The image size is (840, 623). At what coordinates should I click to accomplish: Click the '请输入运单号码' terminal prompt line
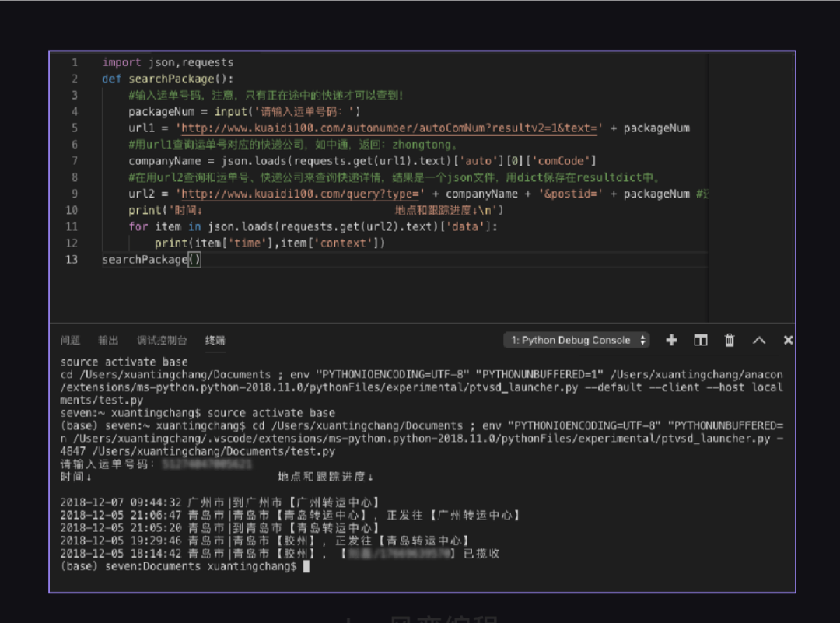[x=156, y=464]
